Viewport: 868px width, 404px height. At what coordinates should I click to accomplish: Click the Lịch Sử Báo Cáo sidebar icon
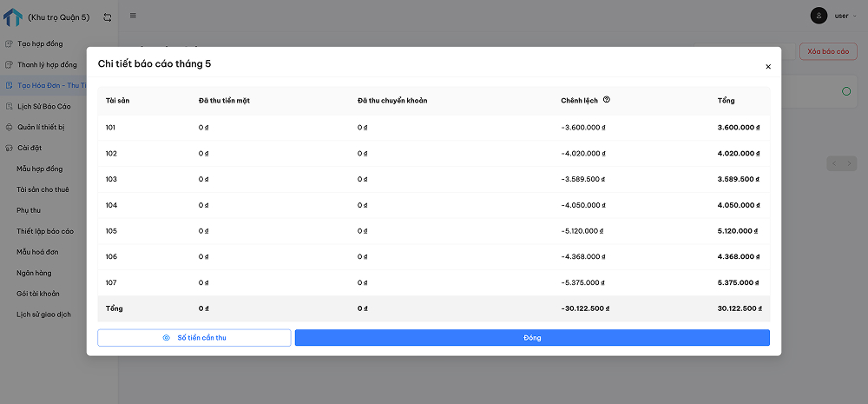point(9,106)
